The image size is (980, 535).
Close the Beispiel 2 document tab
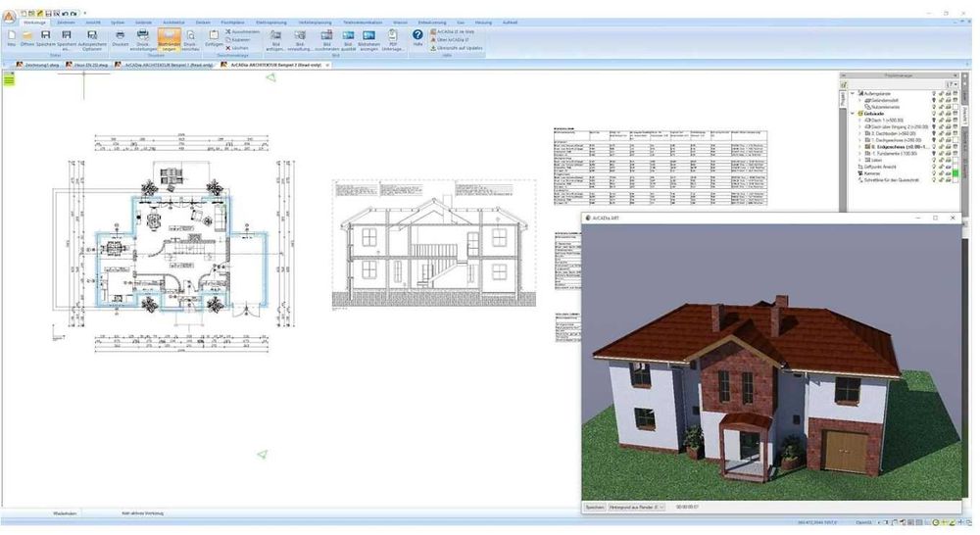click(x=327, y=65)
